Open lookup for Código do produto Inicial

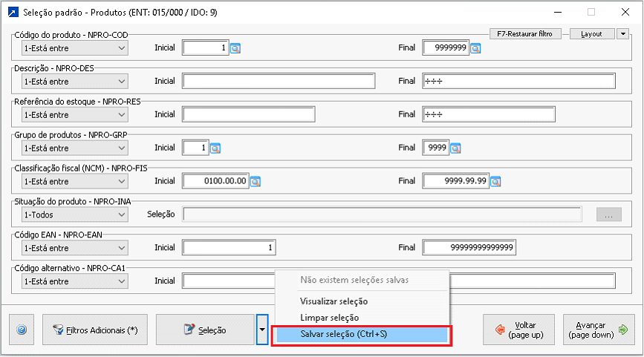click(235, 48)
